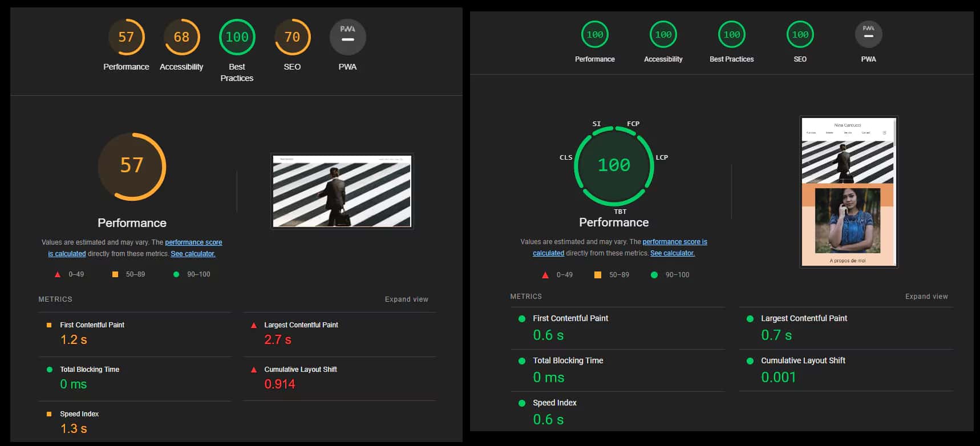Open 'performance score is' link in right report
Viewport: 980px width, 446px height.
(x=675, y=242)
